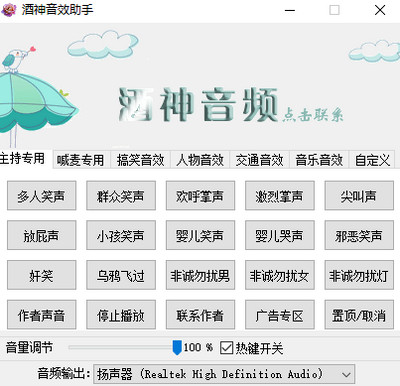Image resolution: width=400 pixels, height=386 pixels.
Task: Open the 自定义 tab
Action: pyautogui.click(x=372, y=160)
